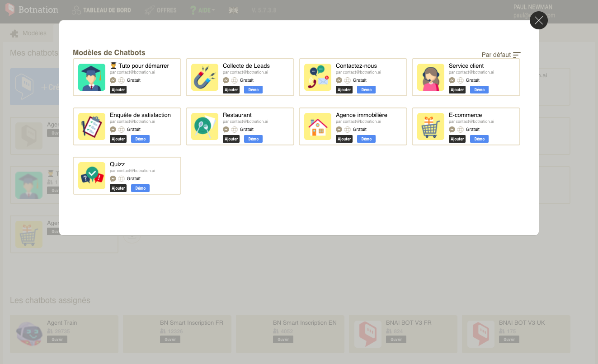
Task: Click the magnet thumbnail for Collecte de Leads
Action: pyautogui.click(x=205, y=77)
